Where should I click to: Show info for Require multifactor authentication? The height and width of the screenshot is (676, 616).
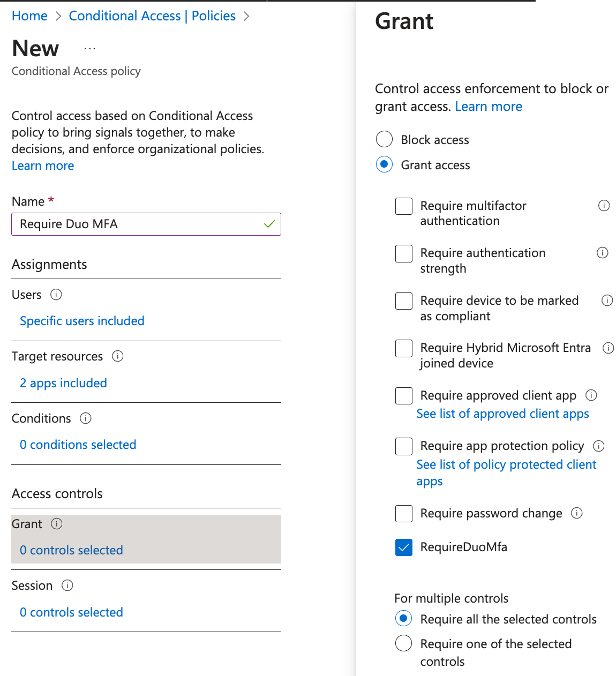(x=604, y=206)
